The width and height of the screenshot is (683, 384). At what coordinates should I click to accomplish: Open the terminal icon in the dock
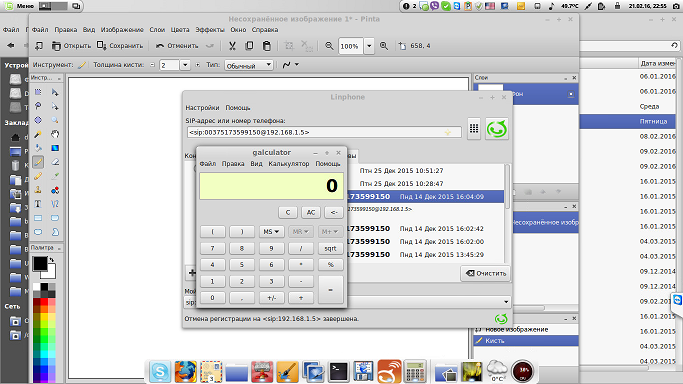point(338,372)
